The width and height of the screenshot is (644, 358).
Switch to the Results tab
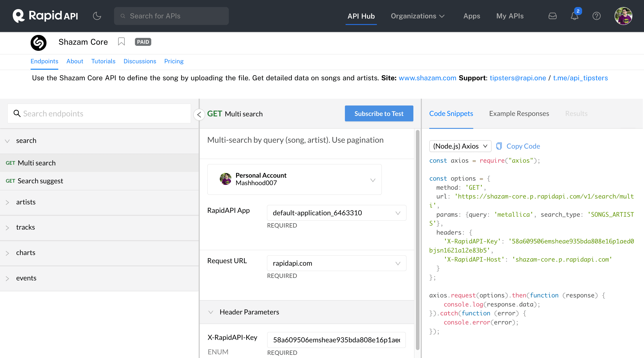(576, 113)
